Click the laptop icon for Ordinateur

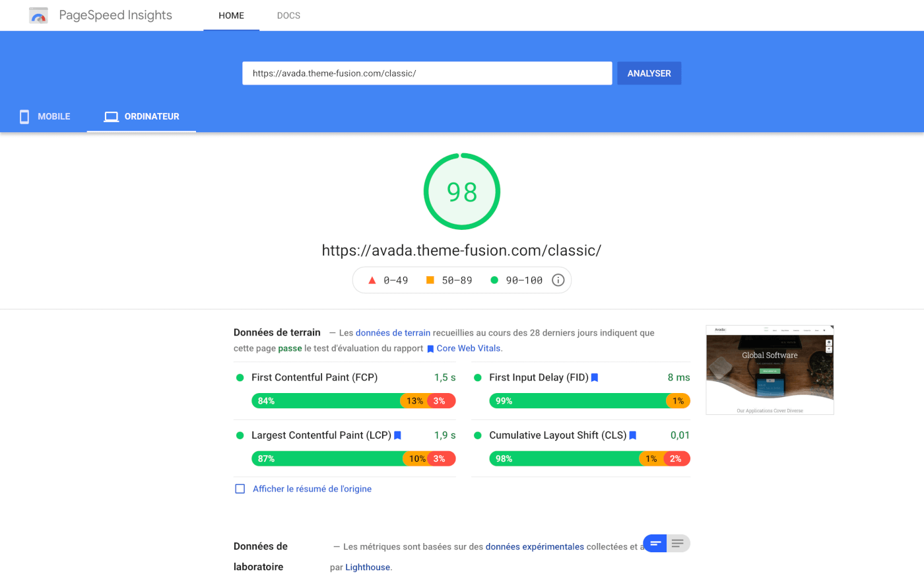(111, 117)
